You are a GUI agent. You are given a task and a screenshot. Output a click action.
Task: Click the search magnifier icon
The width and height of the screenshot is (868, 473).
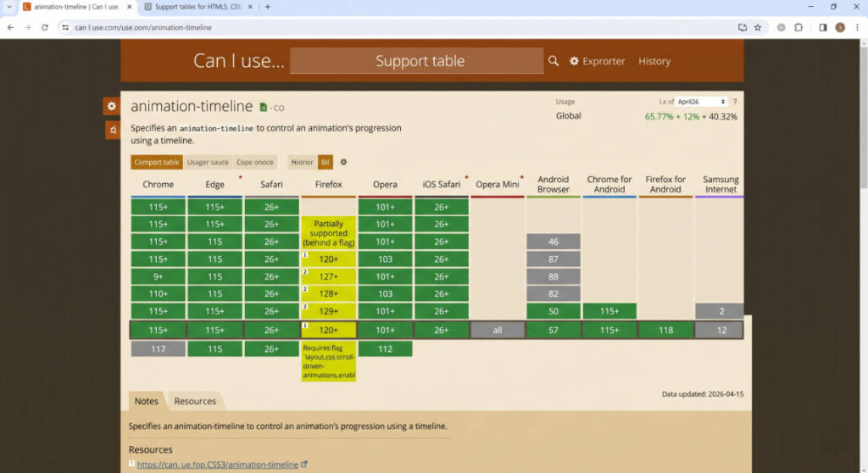click(x=553, y=61)
